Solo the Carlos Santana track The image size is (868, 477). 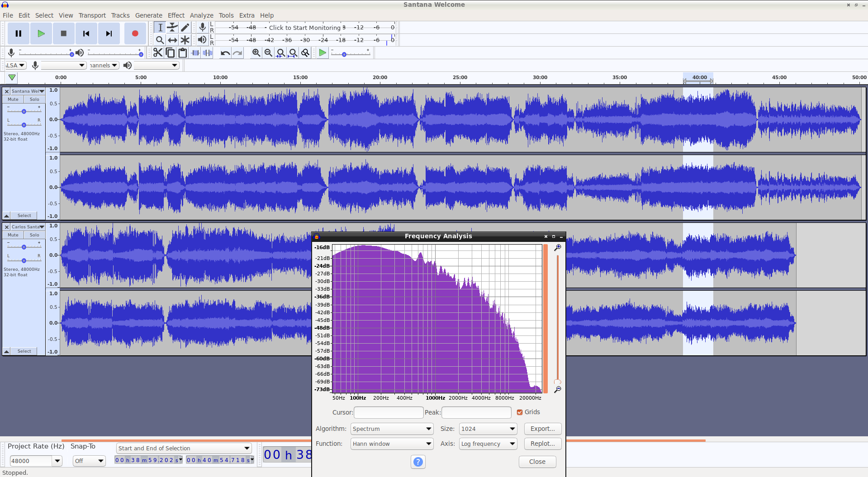click(x=34, y=235)
